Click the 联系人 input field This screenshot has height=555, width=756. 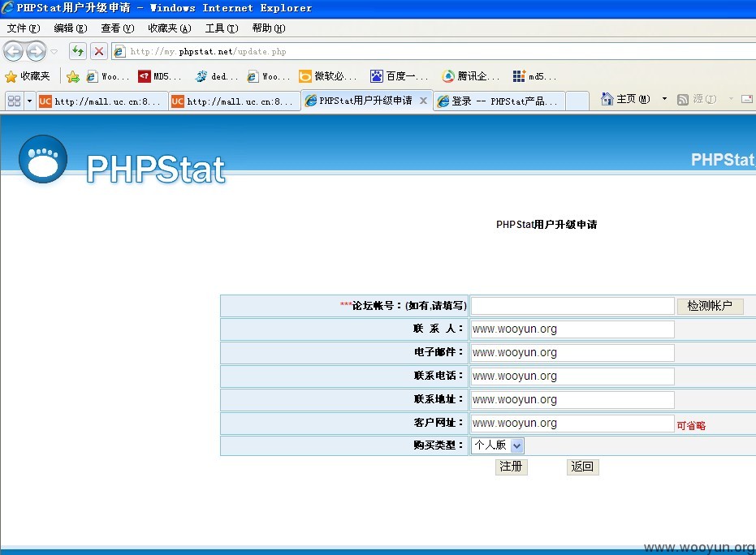point(572,329)
